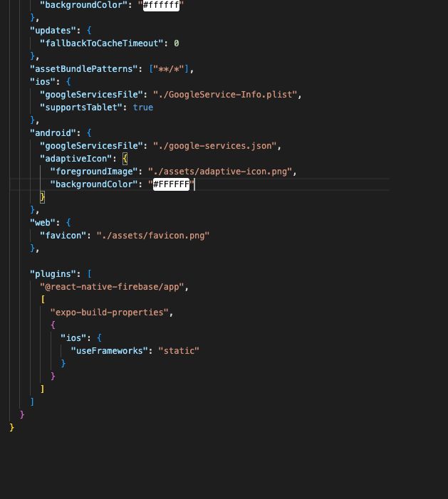
Task: Click the "web" key
Action: (43, 223)
